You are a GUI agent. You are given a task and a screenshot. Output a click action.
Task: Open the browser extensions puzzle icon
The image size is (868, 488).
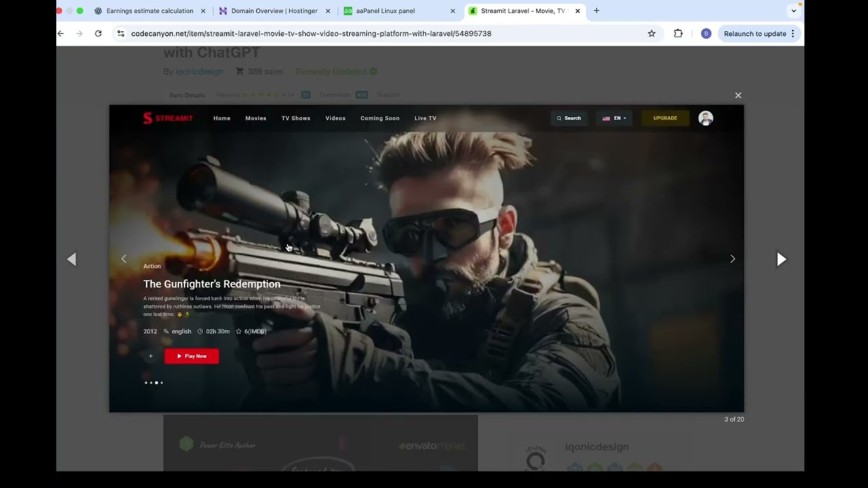tap(678, 33)
